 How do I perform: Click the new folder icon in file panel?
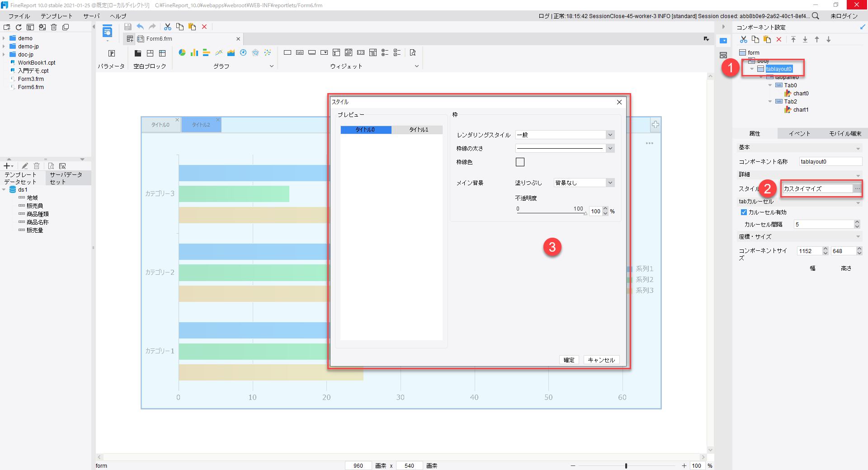7,27
